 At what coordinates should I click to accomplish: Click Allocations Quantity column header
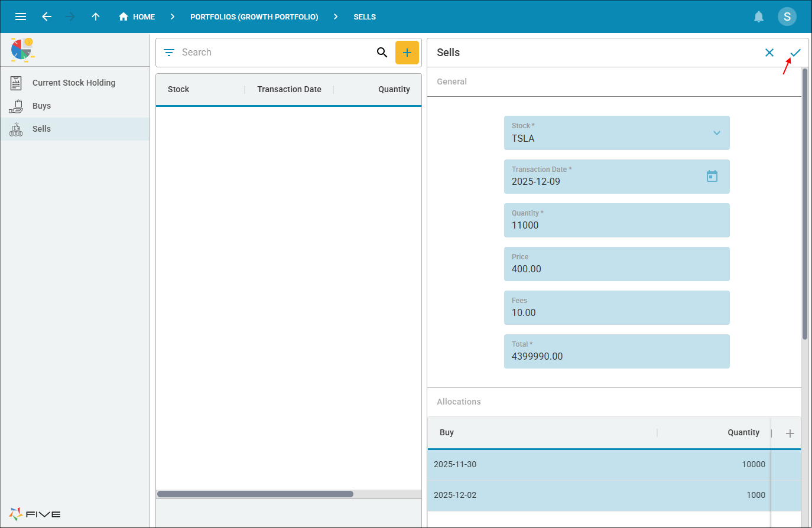click(743, 432)
